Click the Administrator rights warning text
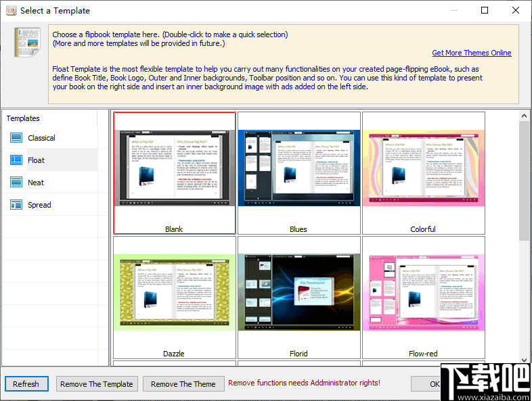532x401 pixels. (304, 383)
